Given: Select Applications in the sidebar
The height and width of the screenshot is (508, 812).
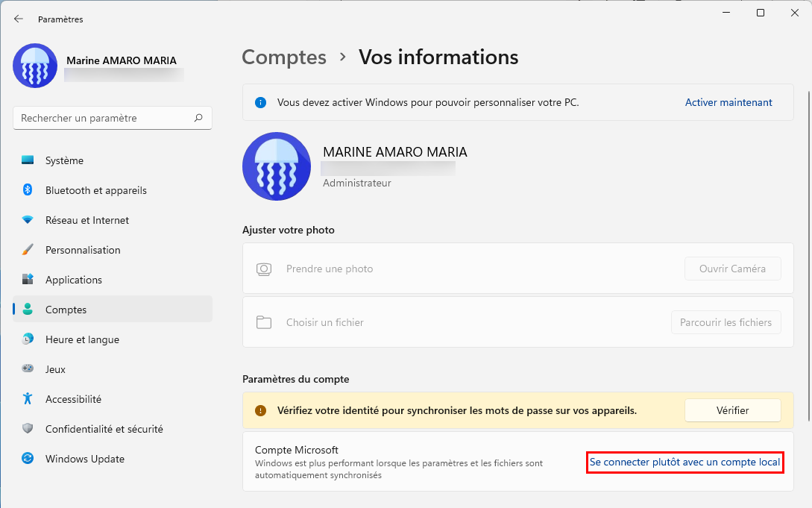Looking at the screenshot, I should pyautogui.click(x=113, y=280).
